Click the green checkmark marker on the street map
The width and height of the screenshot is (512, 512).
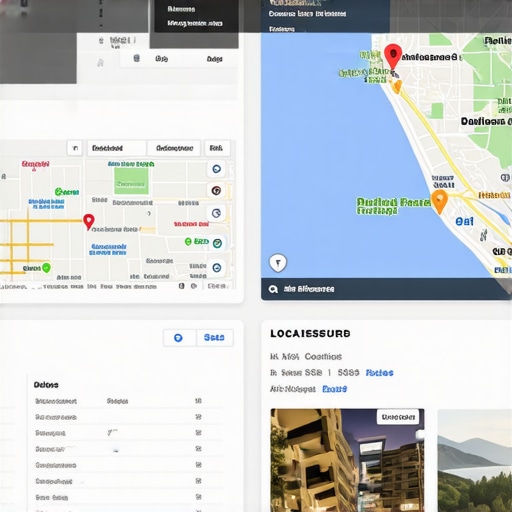pyautogui.click(x=47, y=268)
